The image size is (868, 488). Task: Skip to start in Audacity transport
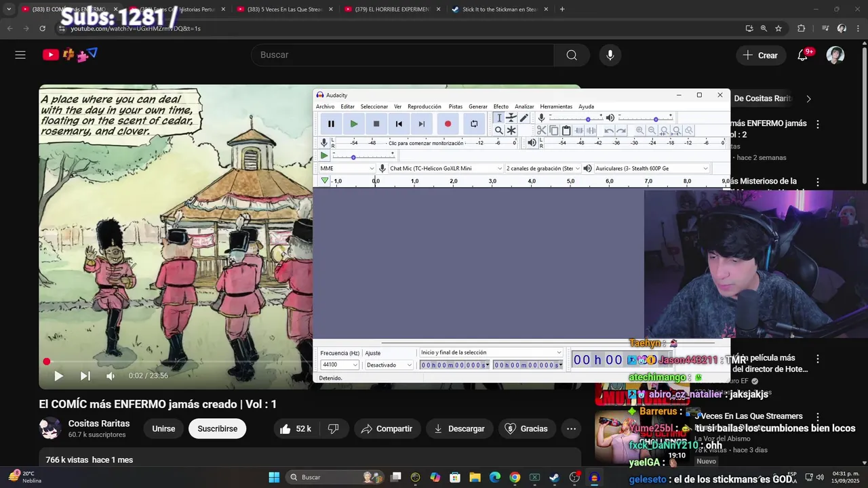coord(399,124)
